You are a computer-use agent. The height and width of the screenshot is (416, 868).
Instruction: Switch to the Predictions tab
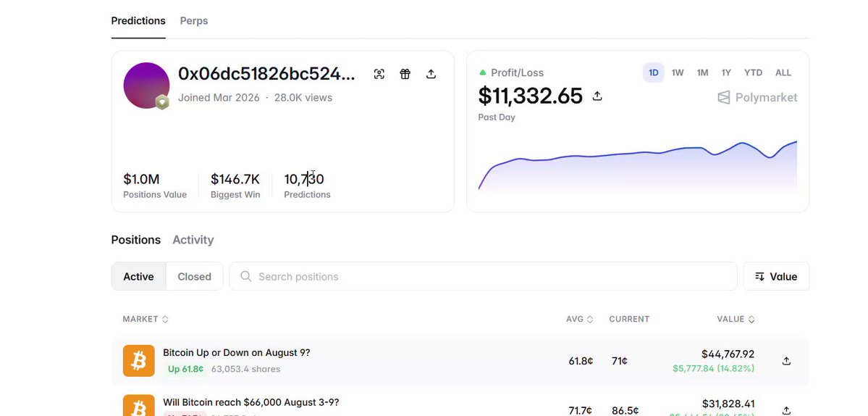tap(138, 20)
